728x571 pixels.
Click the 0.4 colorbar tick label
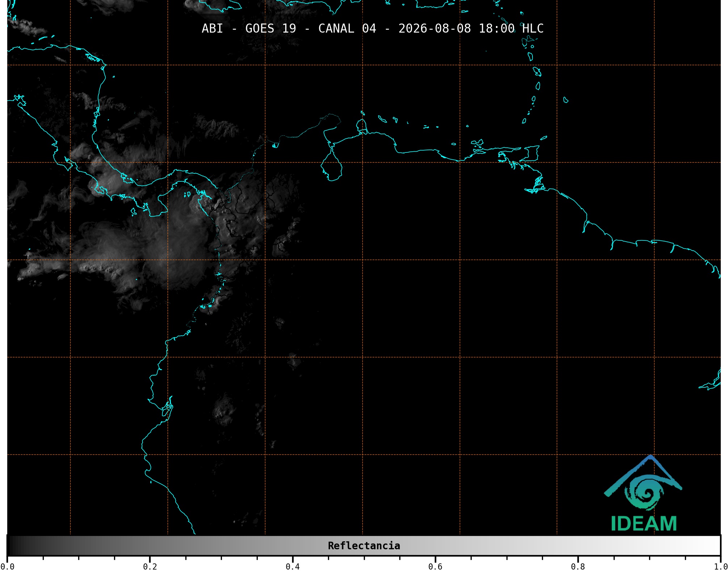point(293,567)
